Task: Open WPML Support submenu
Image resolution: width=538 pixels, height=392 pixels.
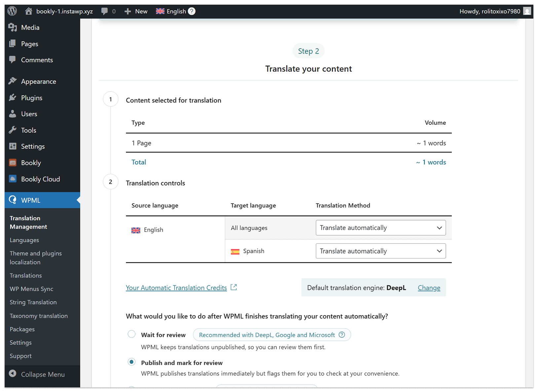Action: tap(20, 356)
